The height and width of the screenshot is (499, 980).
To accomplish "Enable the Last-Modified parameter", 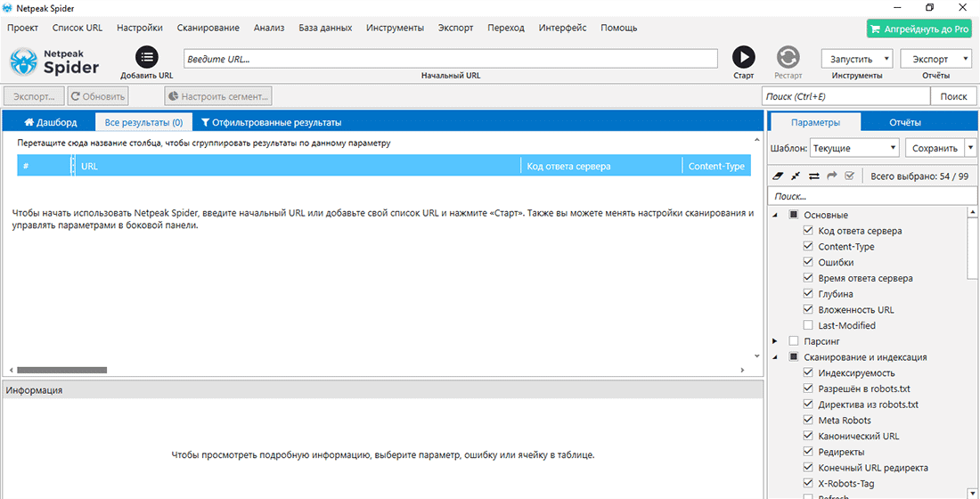I will 808,325.
